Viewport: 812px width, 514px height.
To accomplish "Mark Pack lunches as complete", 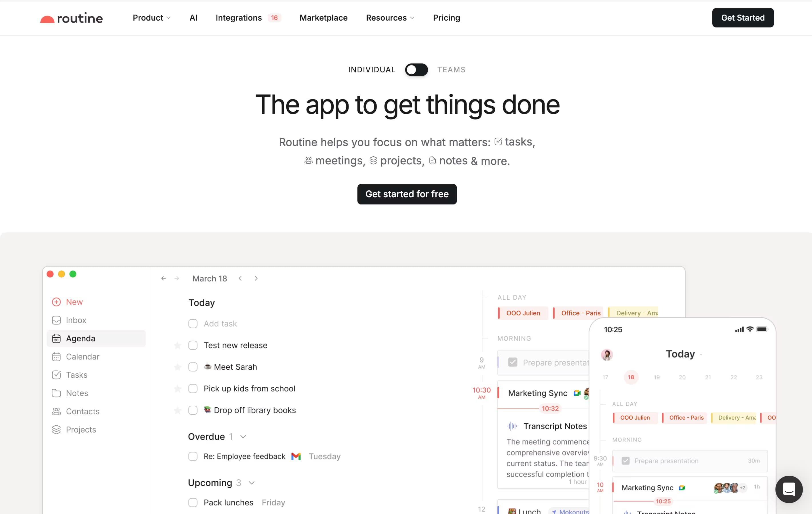I will pyautogui.click(x=193, y=502).
